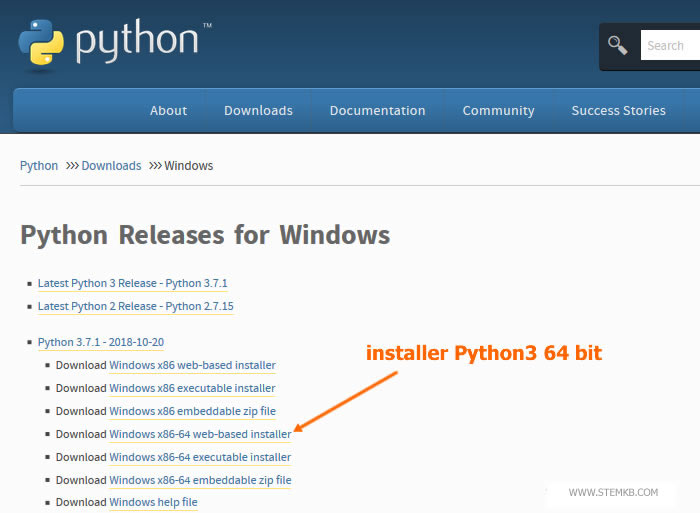700x513 pixels.
Task: Focus the Search input field
Action: point(668,45)
